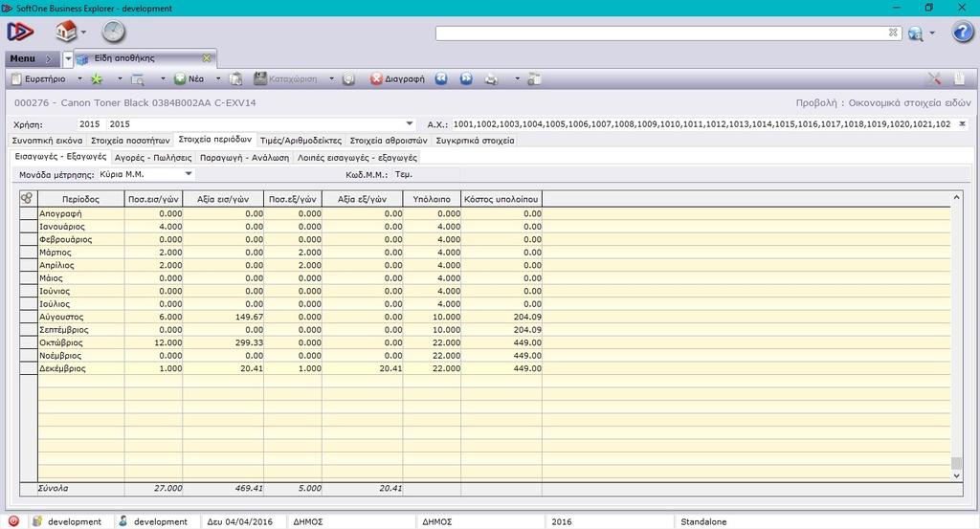Click the printer icon in the toolbar
The image size is (980, 529).
point(492,79)
